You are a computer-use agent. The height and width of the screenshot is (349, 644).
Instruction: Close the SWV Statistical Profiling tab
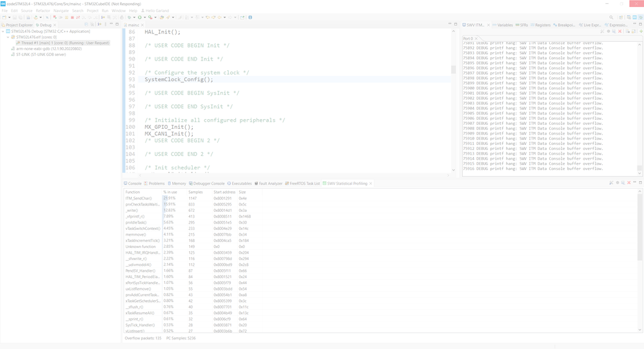coord(371,184)
